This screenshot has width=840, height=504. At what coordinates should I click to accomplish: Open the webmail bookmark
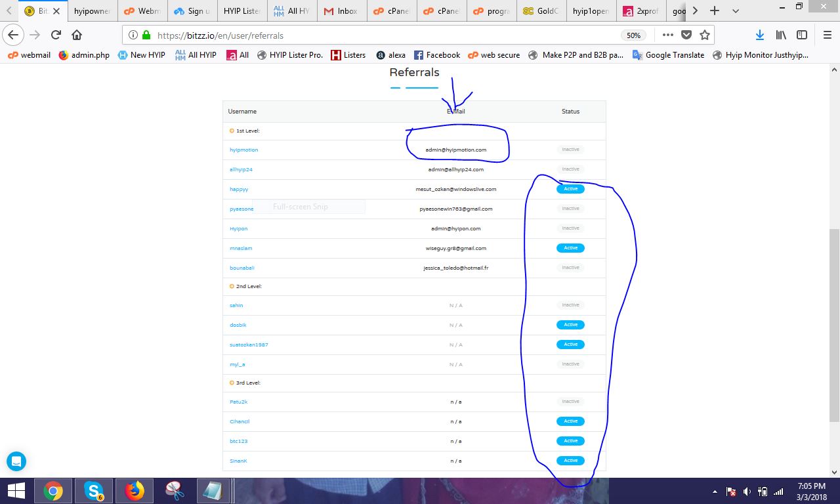click(x=29, y=55)
